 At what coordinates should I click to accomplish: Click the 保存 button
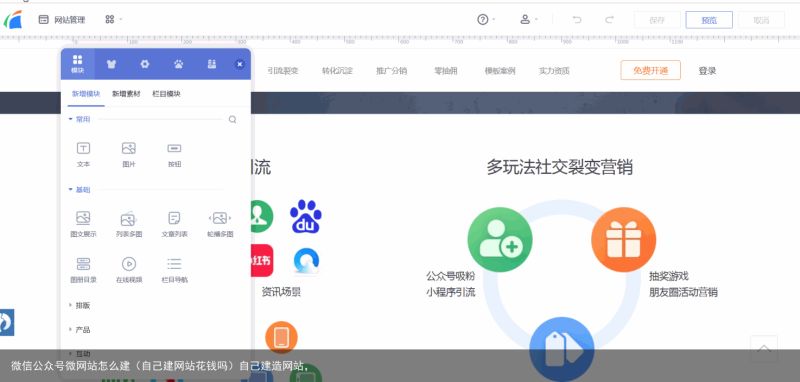pyautogui.click(x=657, y=20)
